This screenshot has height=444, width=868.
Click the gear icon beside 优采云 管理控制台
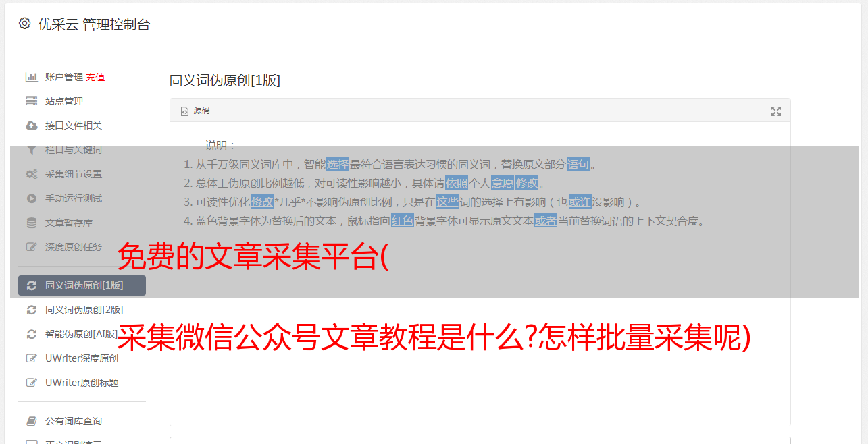(x=25, y=24)
